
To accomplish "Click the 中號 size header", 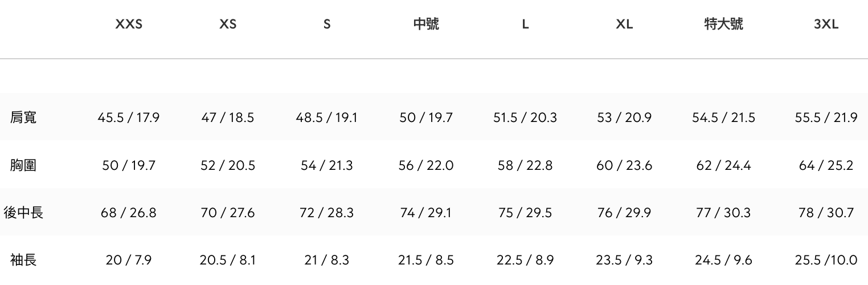I will [426, 25].
